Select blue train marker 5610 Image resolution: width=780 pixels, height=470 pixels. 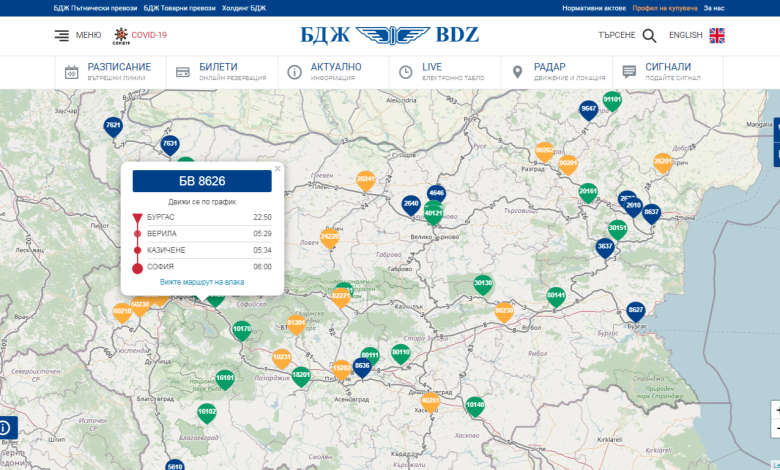pyautogui.click(x=175, y=465)
